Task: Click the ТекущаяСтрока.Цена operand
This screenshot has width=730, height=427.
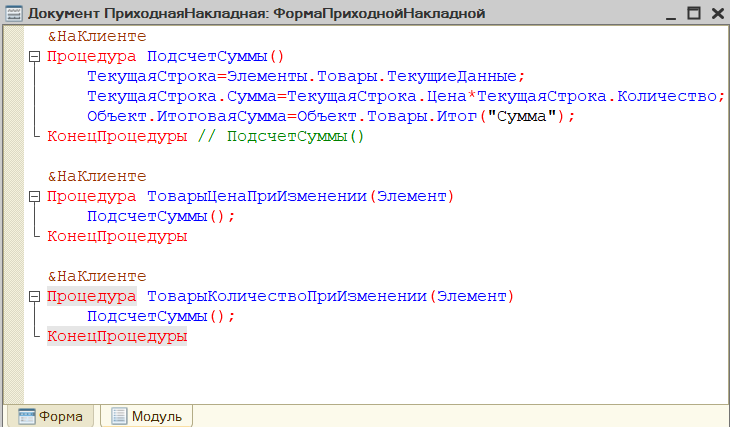Action: coord(377,96)
